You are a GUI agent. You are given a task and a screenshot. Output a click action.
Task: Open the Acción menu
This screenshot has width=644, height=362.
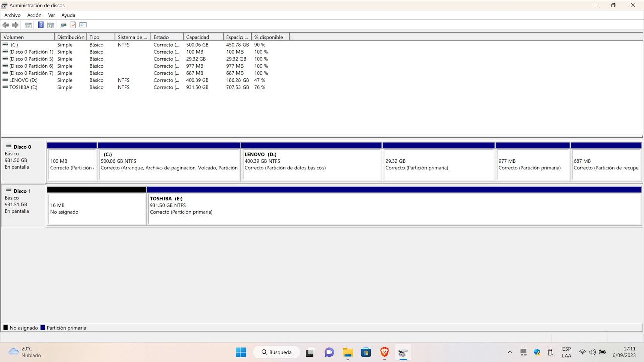tap(34, 15)
